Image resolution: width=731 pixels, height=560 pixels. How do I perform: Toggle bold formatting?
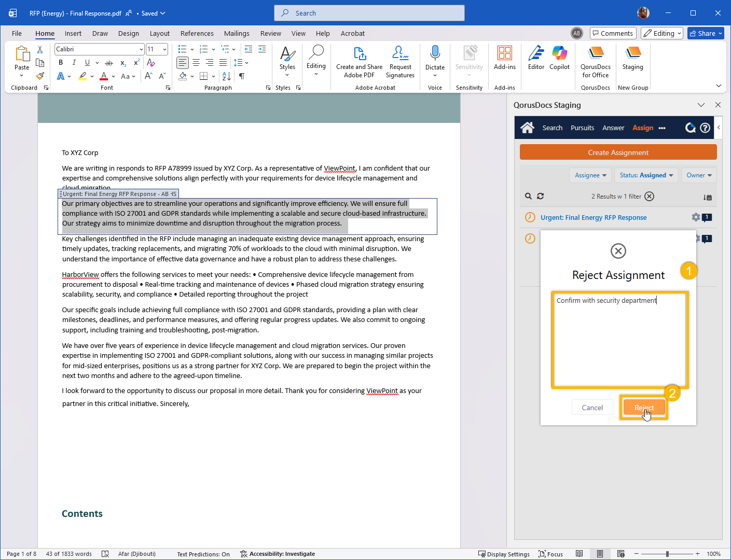tap(61, 63)
